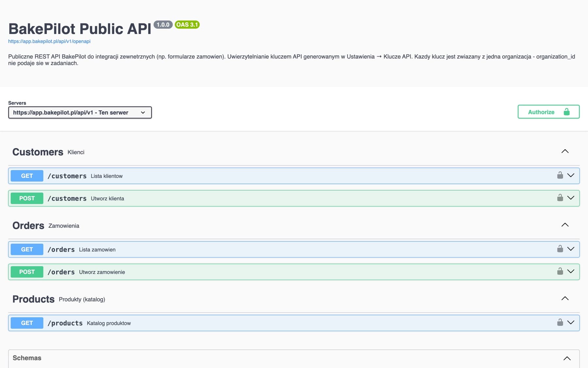This screenshot has width=588, height=368.
Task: Click the GET badge for /customers
Action: click(27, 176)
